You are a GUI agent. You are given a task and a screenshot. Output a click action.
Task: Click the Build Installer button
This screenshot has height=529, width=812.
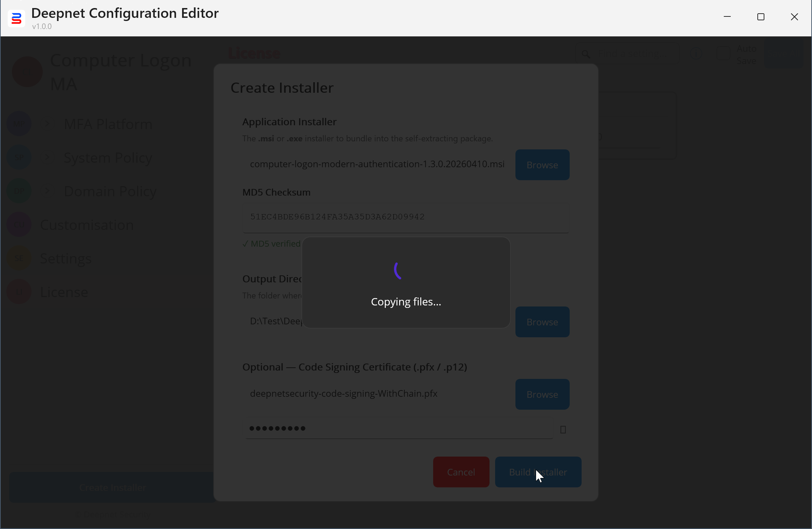click(x=538, y=472)
